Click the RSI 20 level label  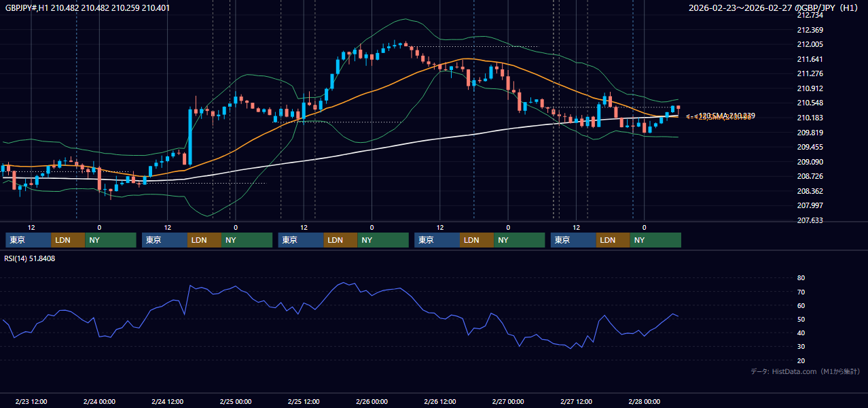point(801,360)
